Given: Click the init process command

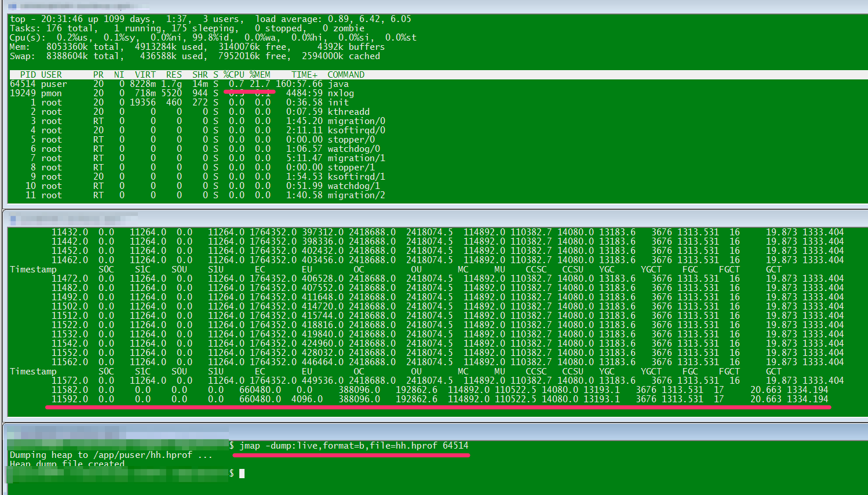Looking at the screenshot, I should click(338, 103).
